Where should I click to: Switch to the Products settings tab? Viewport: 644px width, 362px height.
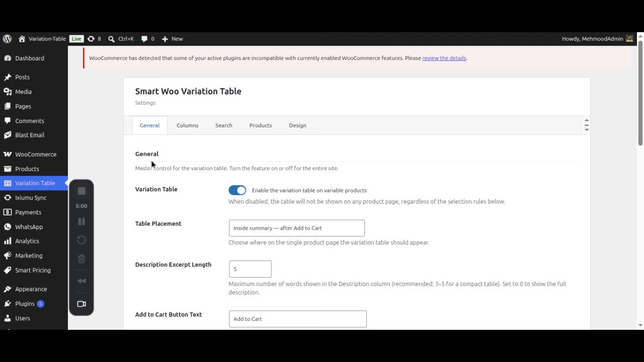pos(261,125)
